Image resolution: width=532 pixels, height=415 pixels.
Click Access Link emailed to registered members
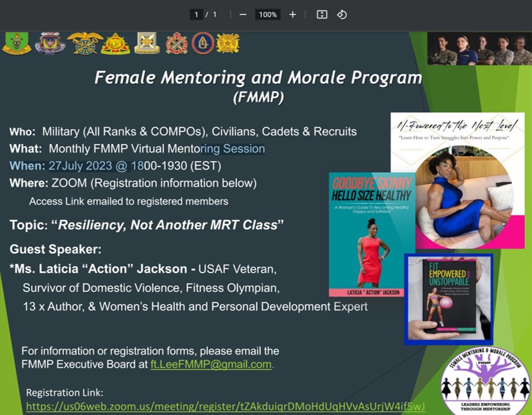tap(129, 201)
